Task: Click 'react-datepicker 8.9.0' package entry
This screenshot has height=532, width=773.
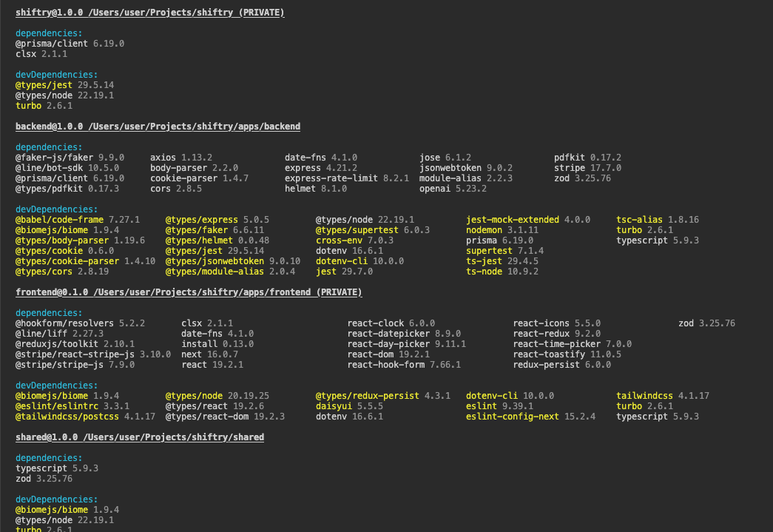Action: [x=404, y=333]
